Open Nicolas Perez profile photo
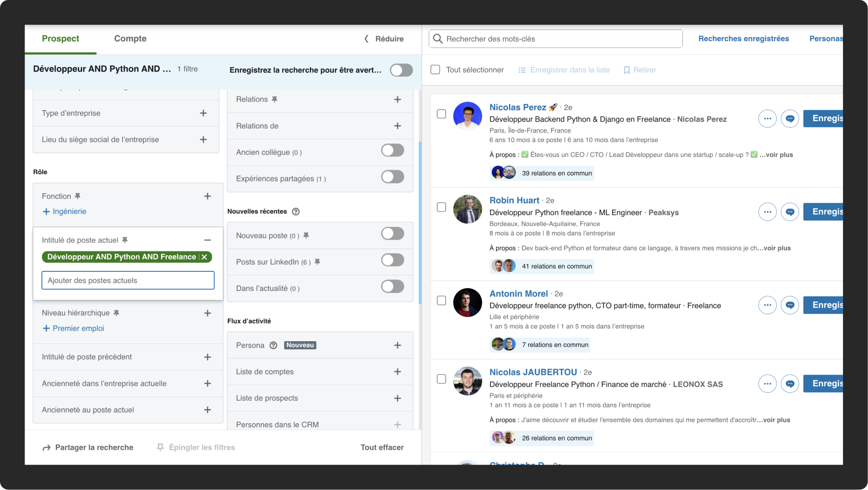Screen dimensions: 868x490 click(x=467, y=116)
